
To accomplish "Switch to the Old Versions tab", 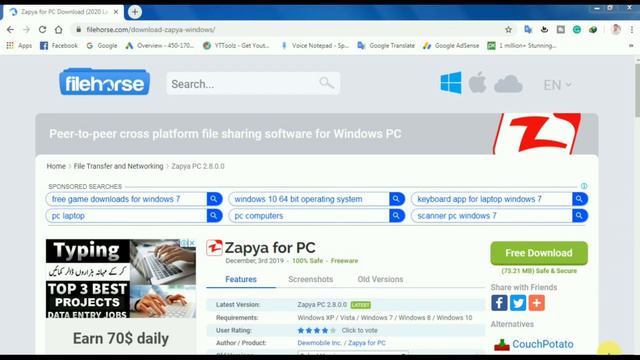I will pyautogui.click(x=380, y=280).
